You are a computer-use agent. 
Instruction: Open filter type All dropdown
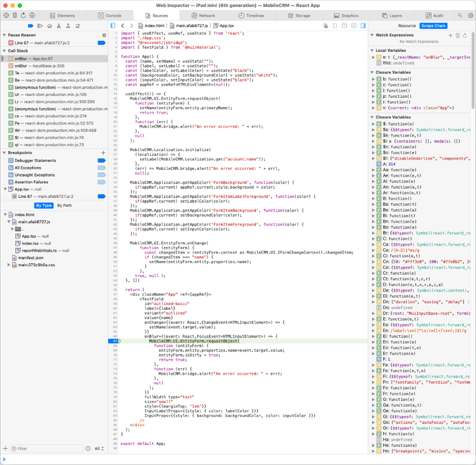pyautogui.click(x=99, y=448)
